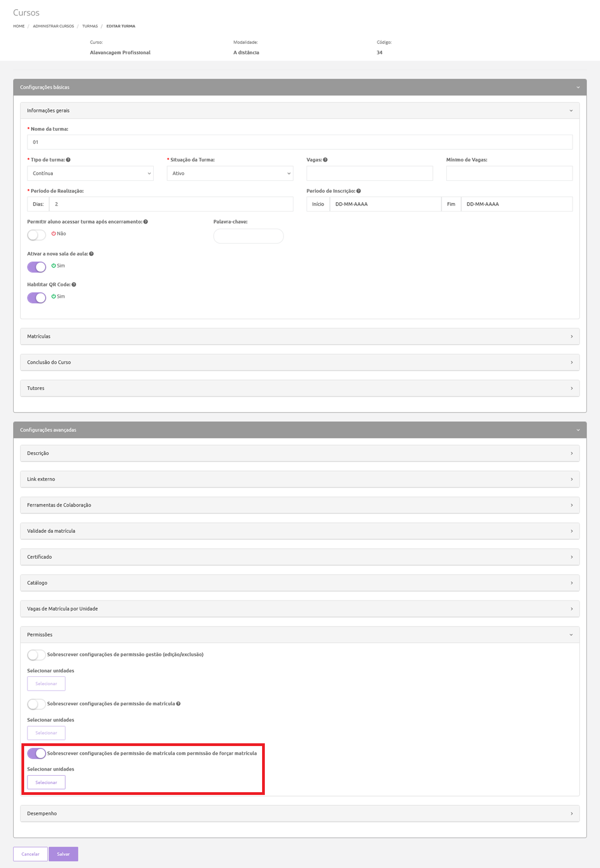The image size is (600, 868).
Task: Click help icon beside Vagas label
Action: (325, 160)
